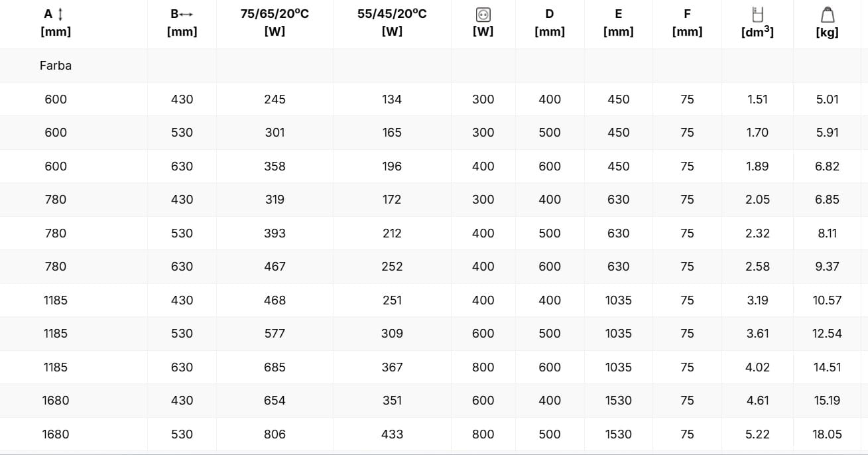868x455 pixels.
Task: Click the 12.54 kg weight cell
Action: [x=827, y=334]
